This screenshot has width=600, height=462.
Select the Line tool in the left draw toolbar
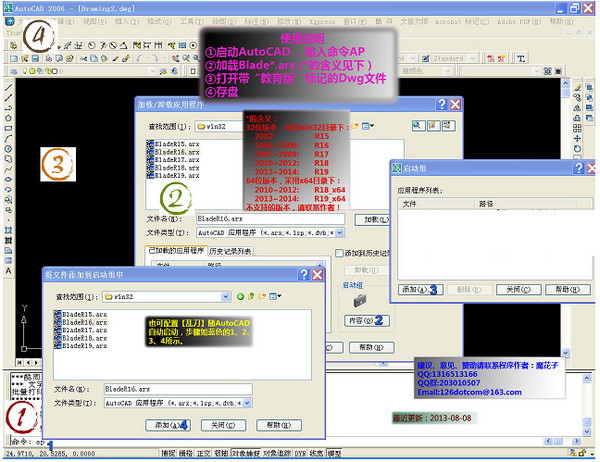click(x=8, y=89)
